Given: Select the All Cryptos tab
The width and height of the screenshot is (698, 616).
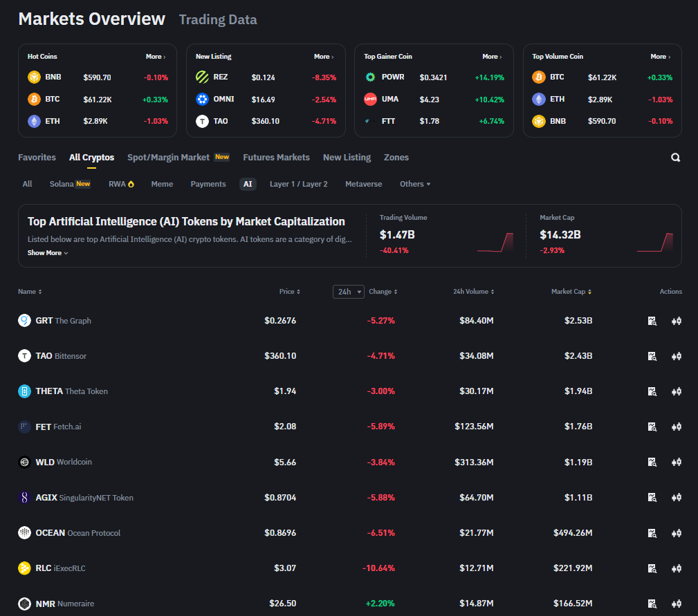Looking at the screenshot, I should pyautogui.click(x=92, y=158).
